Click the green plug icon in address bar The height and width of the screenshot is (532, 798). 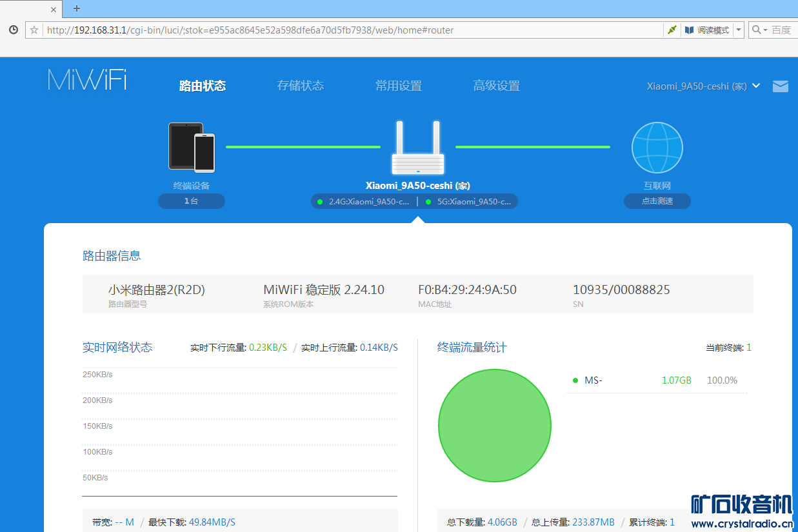tap(672, 30)
